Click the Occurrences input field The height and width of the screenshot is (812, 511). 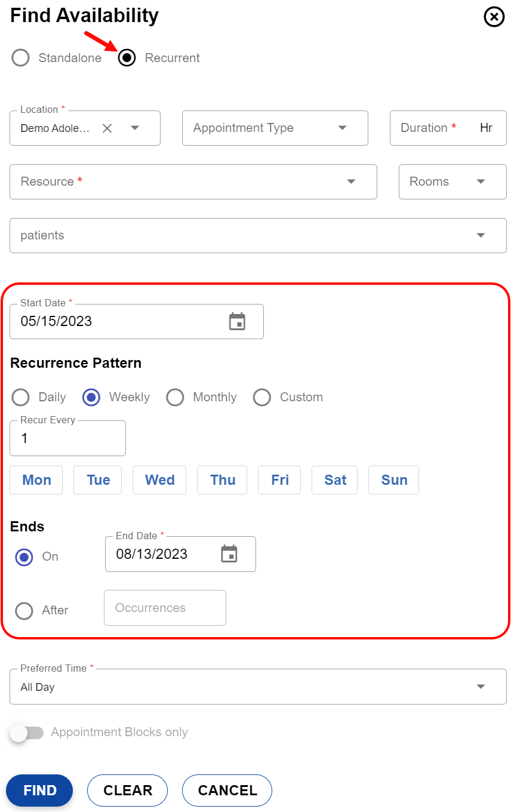tap(165, 608)
